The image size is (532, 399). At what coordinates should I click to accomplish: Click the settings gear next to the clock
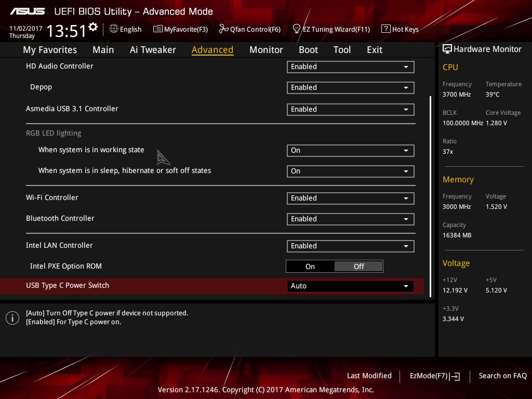[x=93, y=26]
